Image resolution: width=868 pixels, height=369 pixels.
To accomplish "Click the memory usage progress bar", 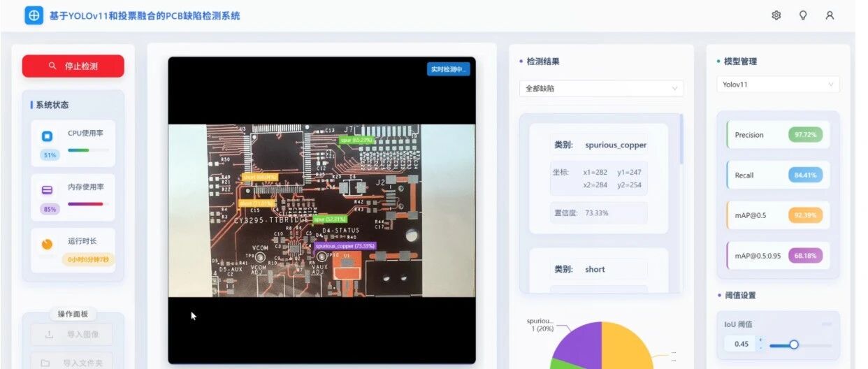I will [x=88, y=204].
